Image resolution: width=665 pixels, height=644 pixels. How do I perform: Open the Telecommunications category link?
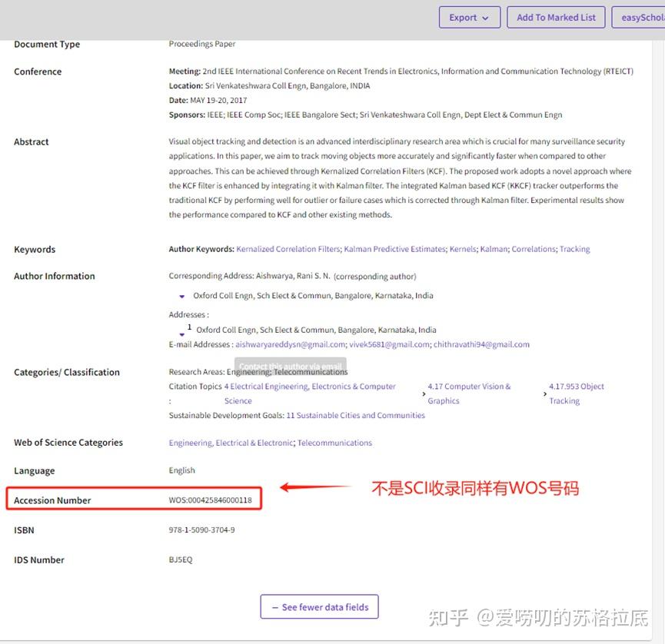coord(335,443)
